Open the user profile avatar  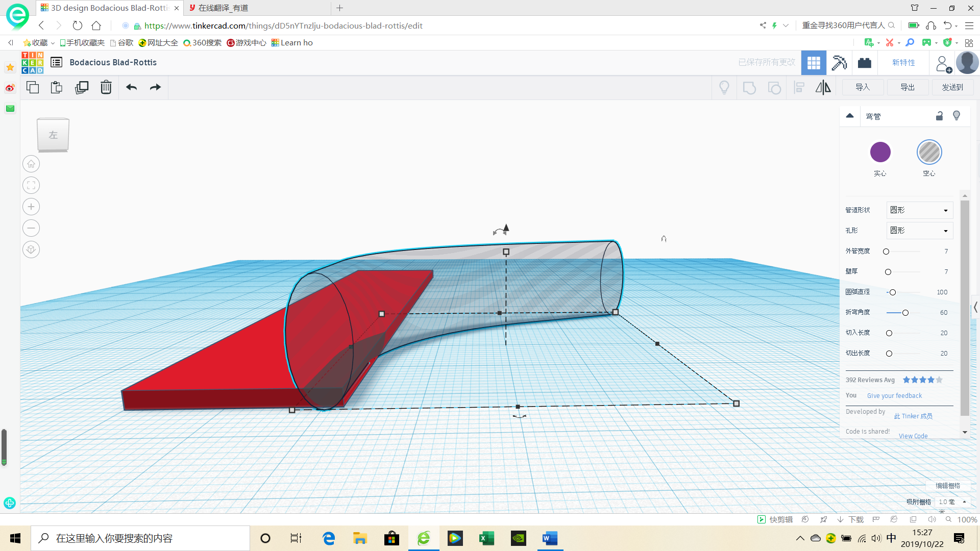[967, 63]
